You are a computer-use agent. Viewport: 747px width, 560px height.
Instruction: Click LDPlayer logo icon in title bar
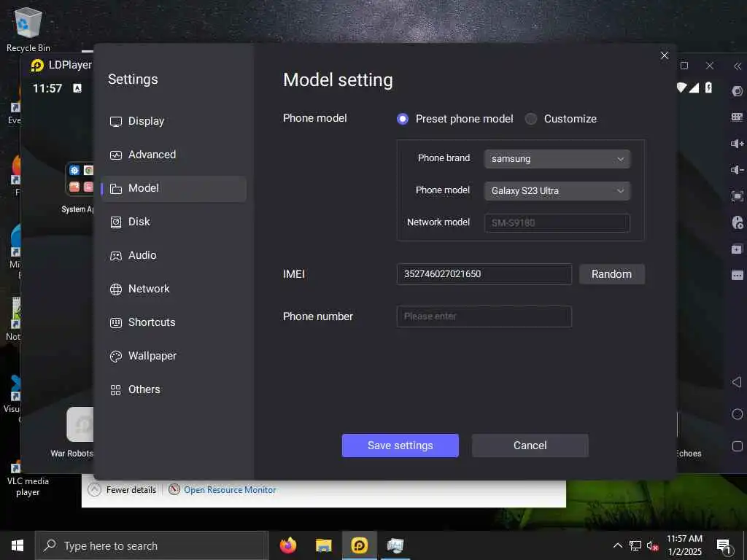(37, 66)
